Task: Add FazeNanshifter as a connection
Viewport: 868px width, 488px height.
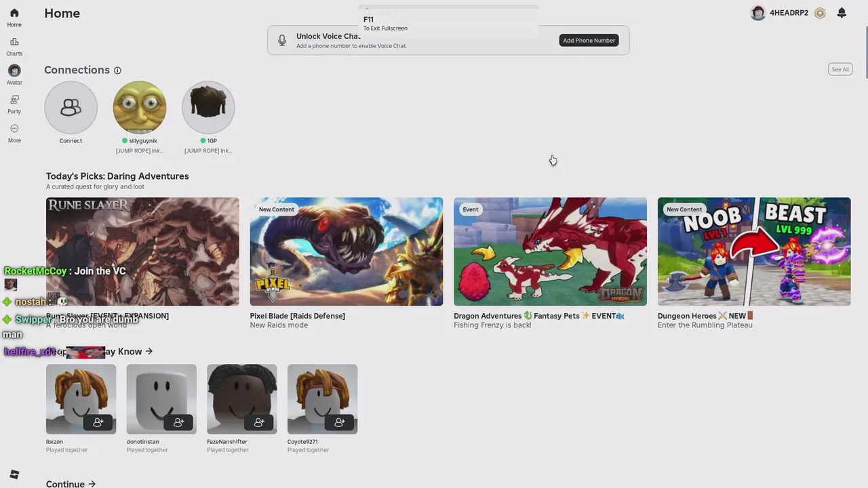Action: [259, 422]
